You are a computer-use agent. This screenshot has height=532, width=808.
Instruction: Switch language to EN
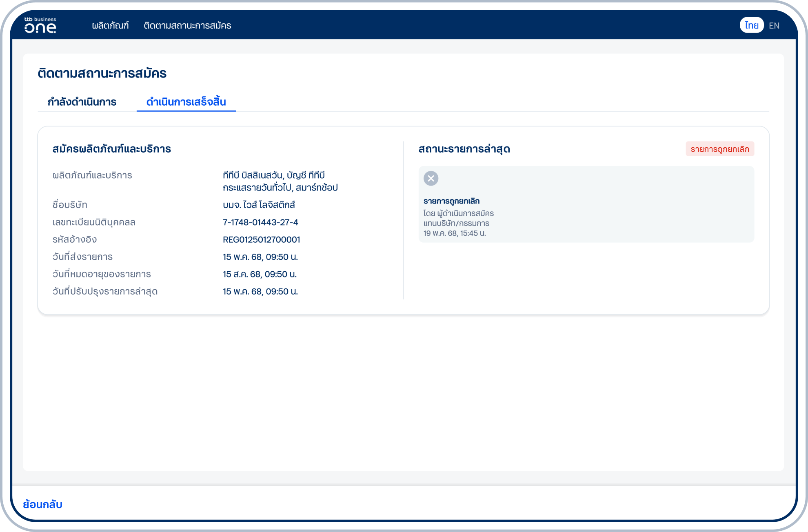(x=774, y=26)
